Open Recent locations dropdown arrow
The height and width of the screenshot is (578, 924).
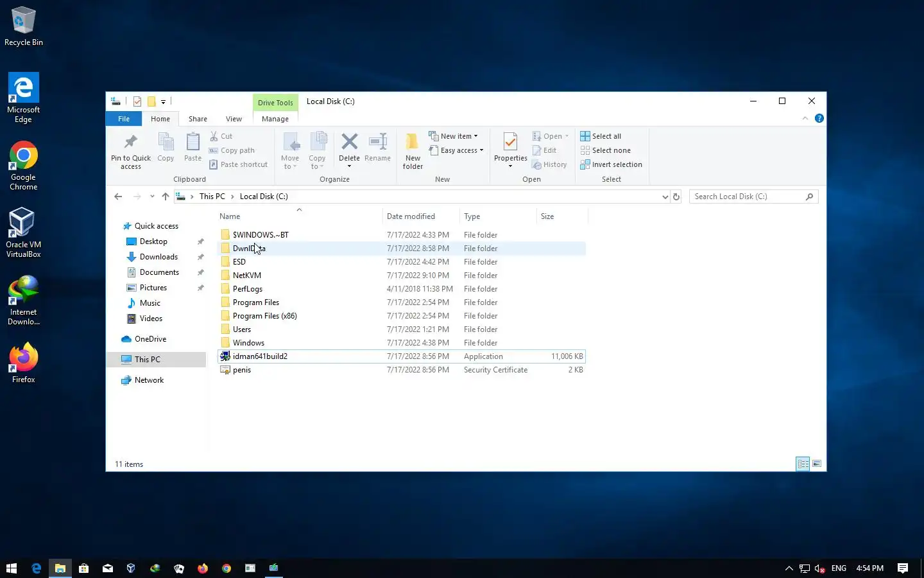(x=152, y=197)
